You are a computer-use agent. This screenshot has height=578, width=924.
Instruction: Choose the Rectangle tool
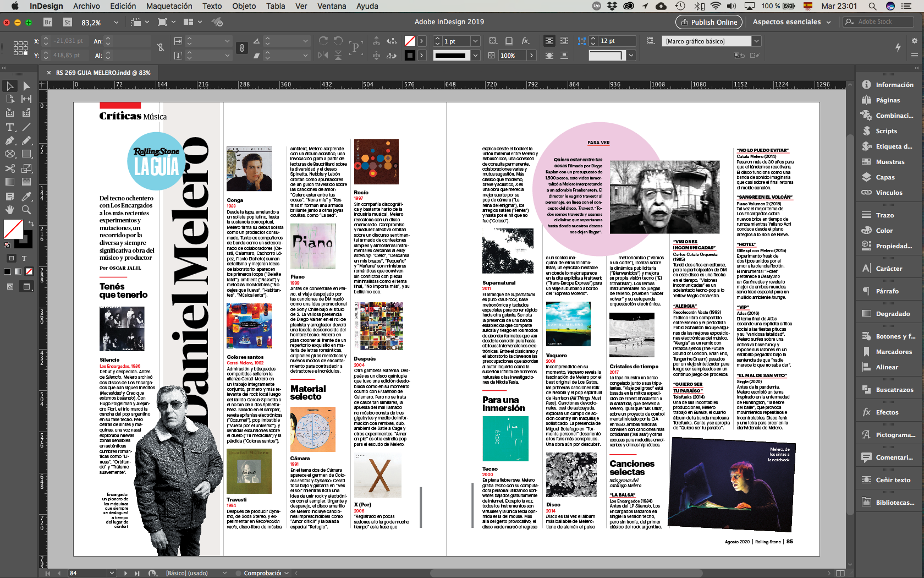click(26, 154)
